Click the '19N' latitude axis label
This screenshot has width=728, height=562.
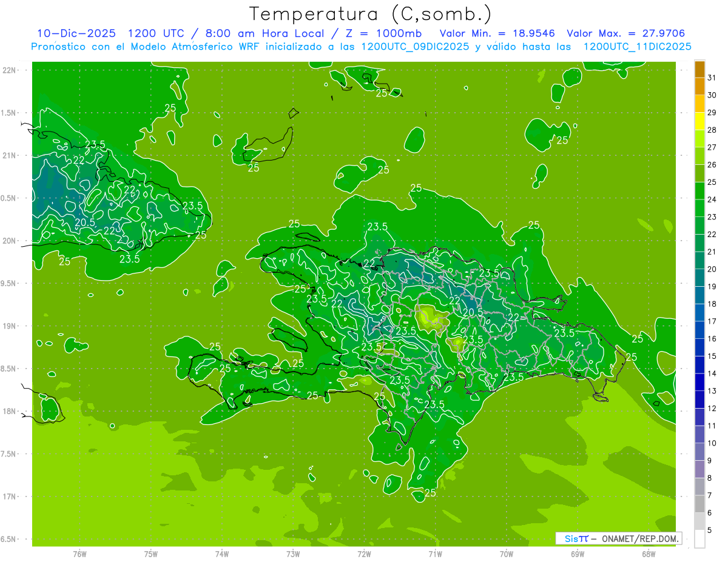click(x=9, y=326)
